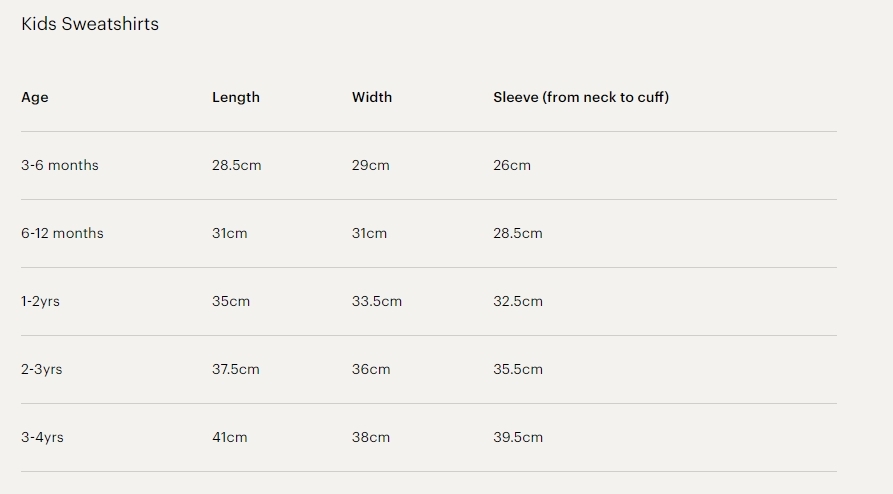
Task: Click the 2-3yrs row label
Action: pos(41,369)
